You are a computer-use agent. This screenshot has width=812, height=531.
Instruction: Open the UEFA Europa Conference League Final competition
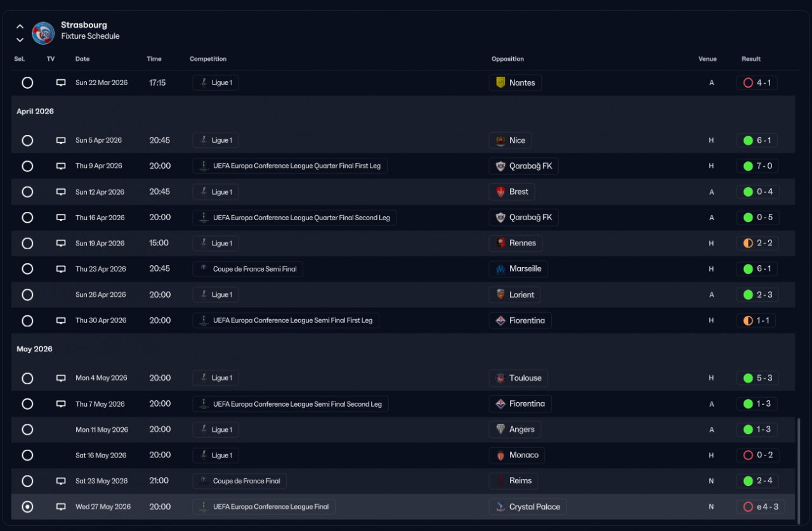(264, 507)
